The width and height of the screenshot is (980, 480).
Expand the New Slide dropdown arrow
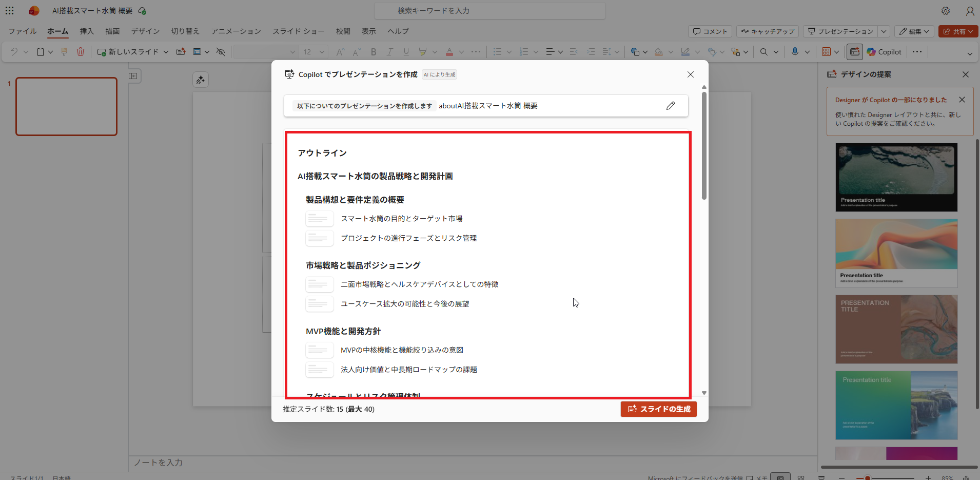pyautogui.click(x=166, y=52)
